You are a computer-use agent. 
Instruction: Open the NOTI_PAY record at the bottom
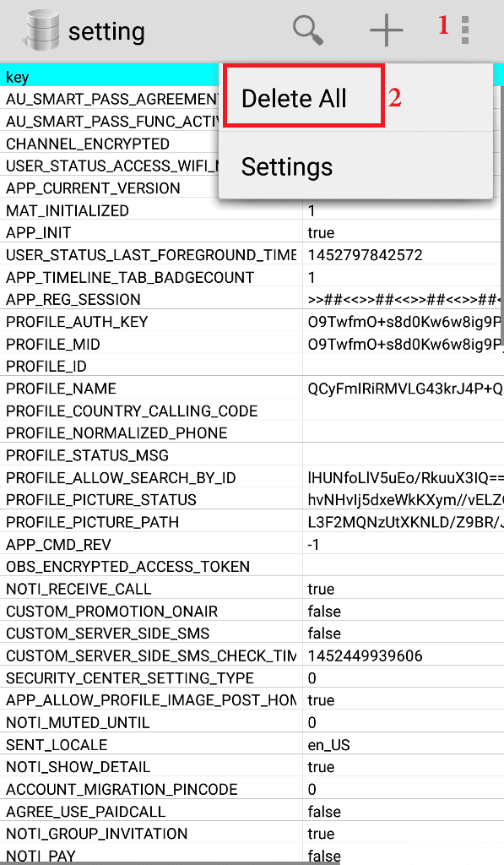101,856
